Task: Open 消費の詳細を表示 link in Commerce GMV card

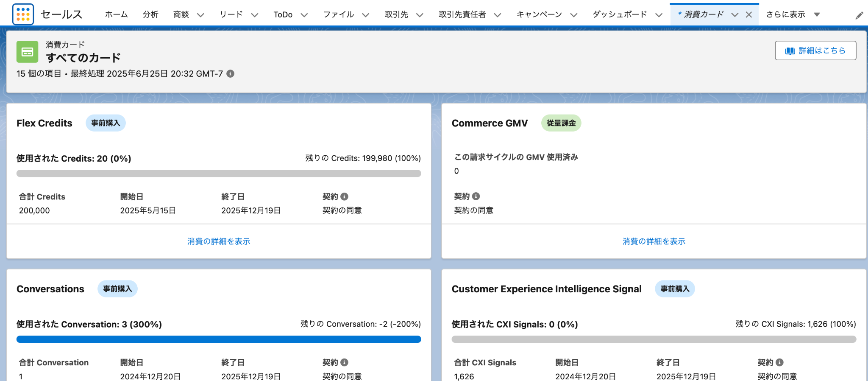Action: point(654,241)
